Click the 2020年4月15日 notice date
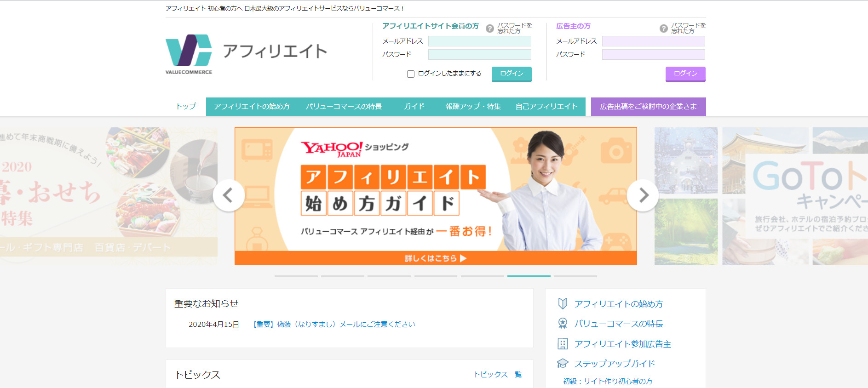Viewport: 868px width, 388px height. click(x=214, y=324)
